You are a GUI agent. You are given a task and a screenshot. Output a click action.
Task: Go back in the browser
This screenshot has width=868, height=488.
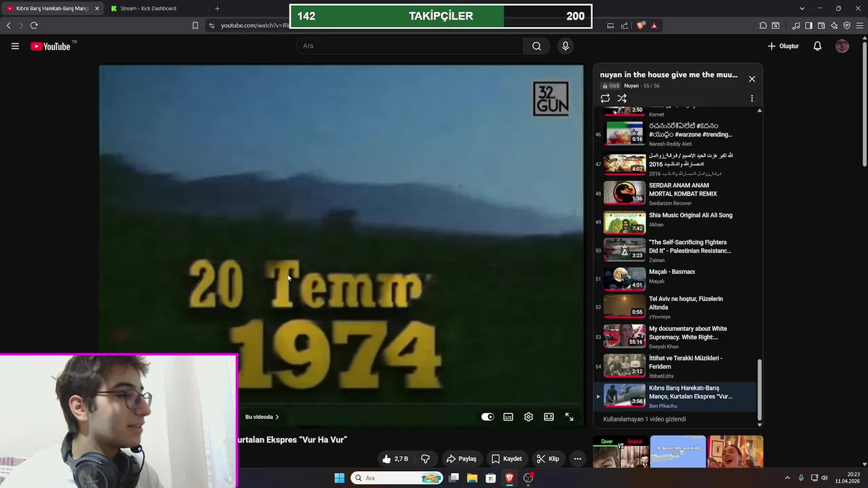click(8, 26)
